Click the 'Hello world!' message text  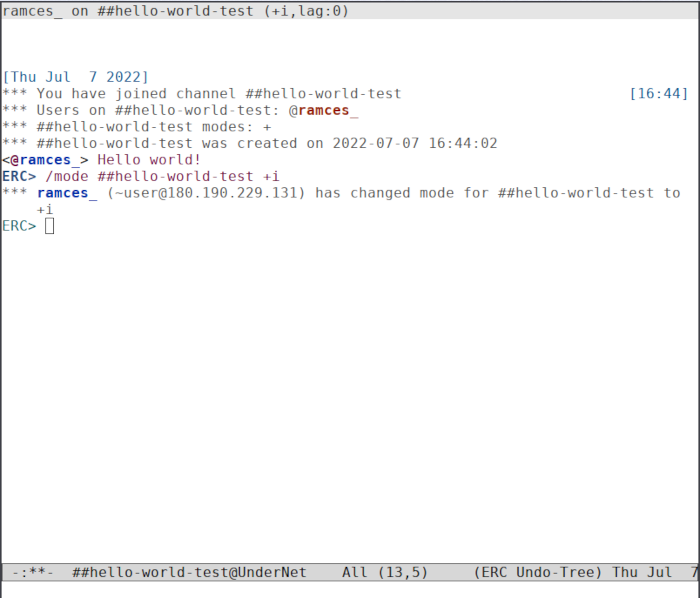149,160
